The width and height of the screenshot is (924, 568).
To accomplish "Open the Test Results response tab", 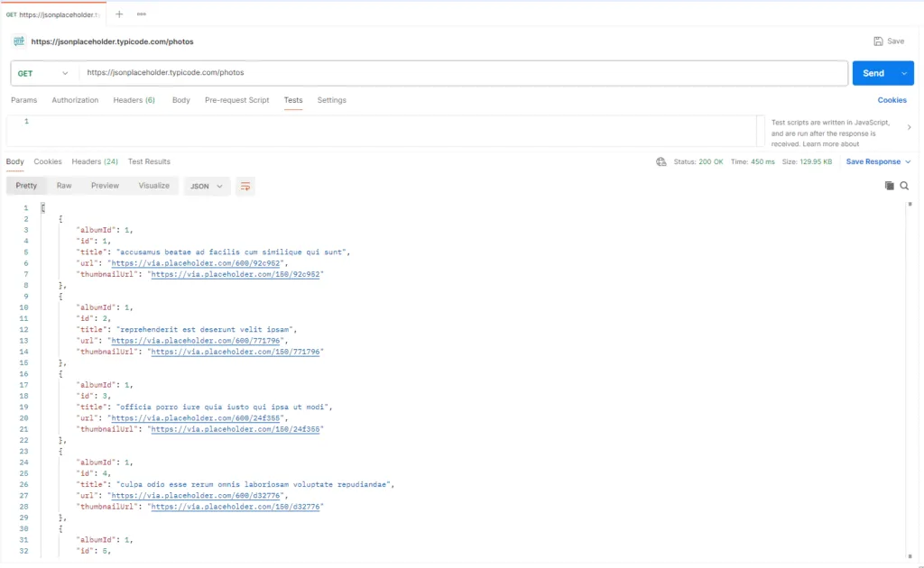I will coord(149,162).
